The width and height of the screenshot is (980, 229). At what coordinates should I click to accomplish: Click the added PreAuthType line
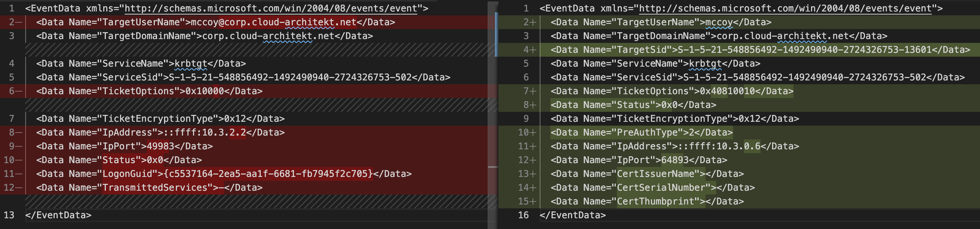pyautogui.click(x=641, y=132)
